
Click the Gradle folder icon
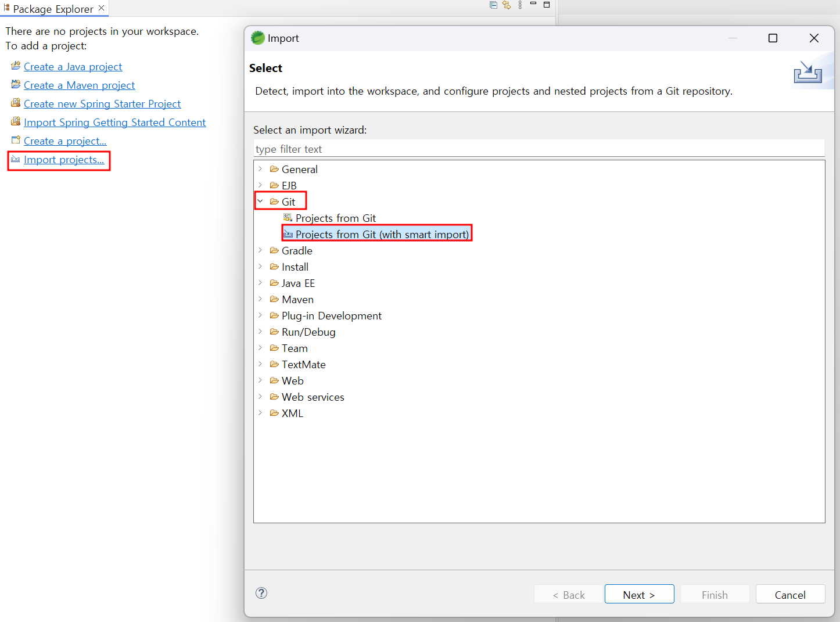[x=274, y=250]
